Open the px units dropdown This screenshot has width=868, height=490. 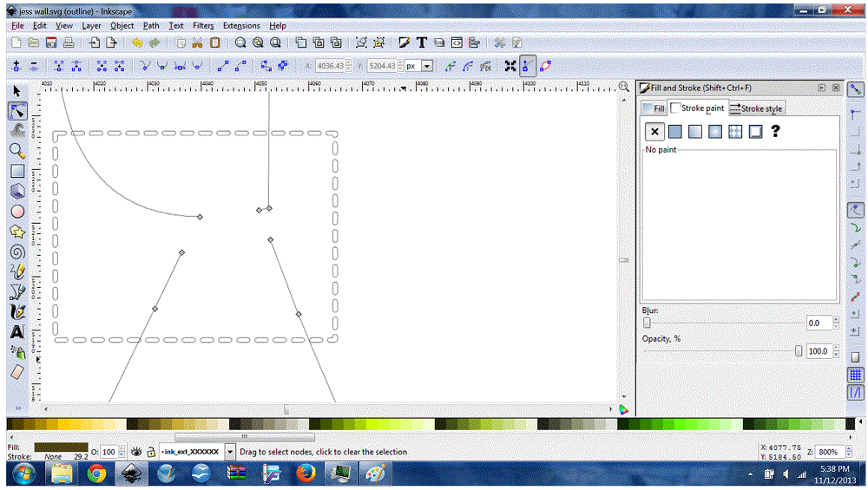point(426,66)
